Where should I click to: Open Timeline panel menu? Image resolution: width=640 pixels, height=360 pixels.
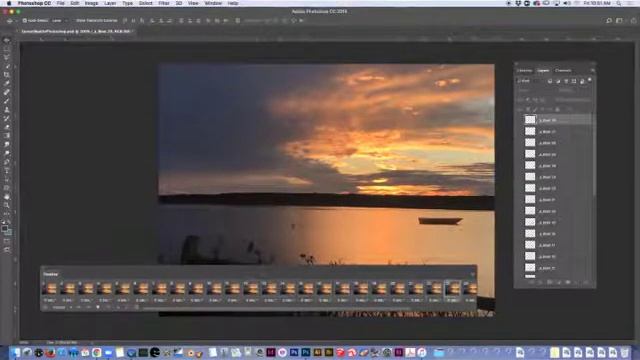click(473, 274)
